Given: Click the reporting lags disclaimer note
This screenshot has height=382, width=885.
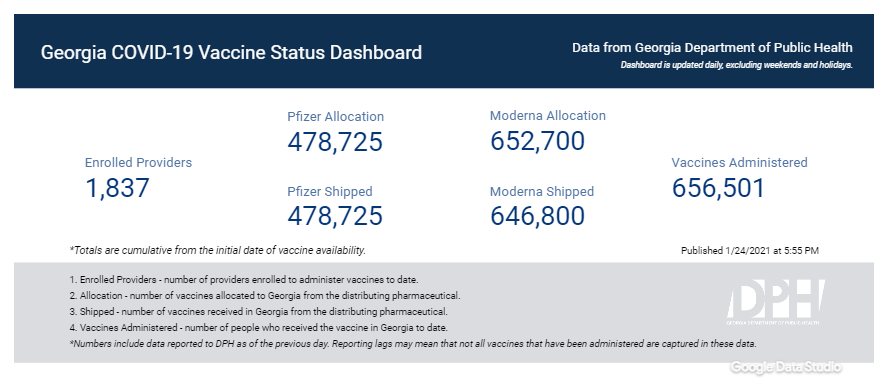Looking at the screenshot, I should point(413,343).
